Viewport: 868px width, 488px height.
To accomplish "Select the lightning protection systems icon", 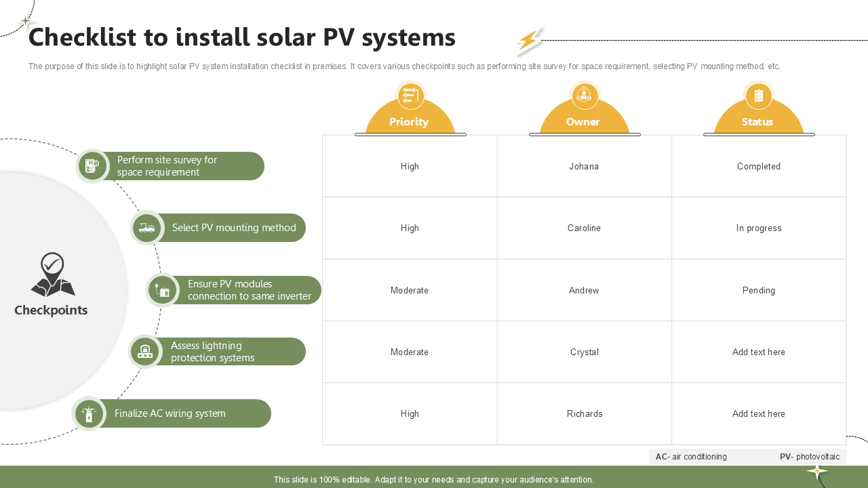I will (144, 351).
